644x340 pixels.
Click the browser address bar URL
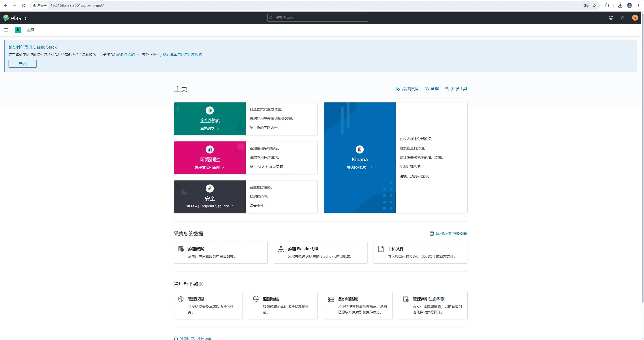tap(77, 6)
